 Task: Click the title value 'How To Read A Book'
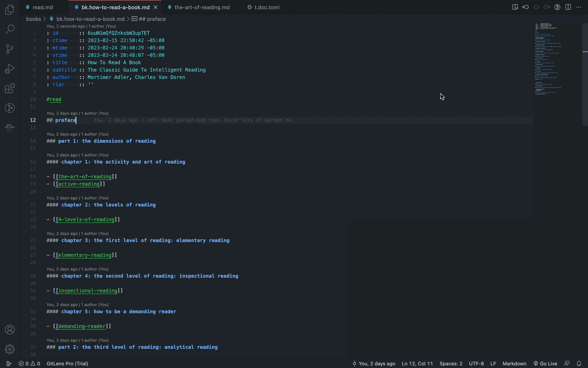(x=114, y=63)
